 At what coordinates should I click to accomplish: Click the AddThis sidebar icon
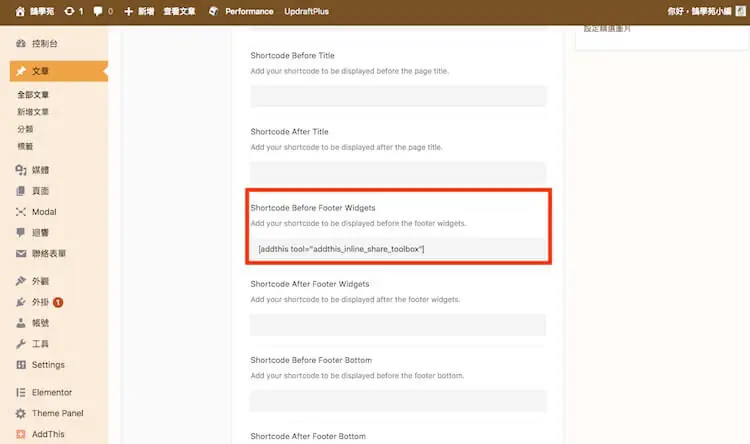[x=21, y=434]
